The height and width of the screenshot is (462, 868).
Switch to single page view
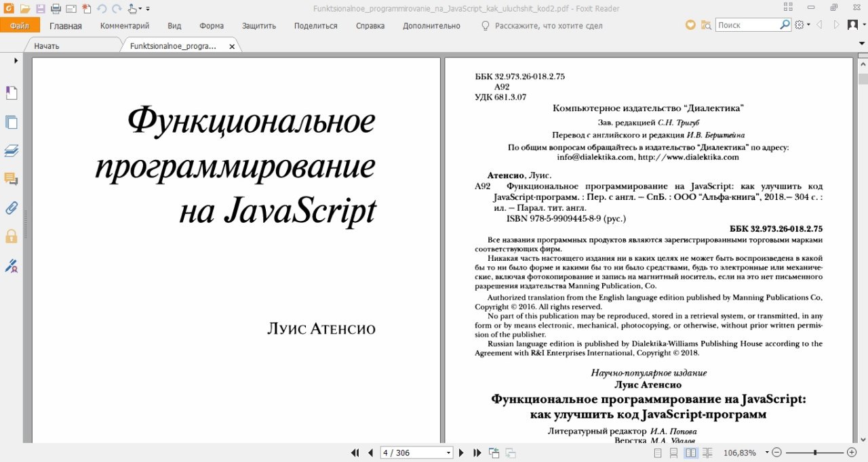(658, 453)
